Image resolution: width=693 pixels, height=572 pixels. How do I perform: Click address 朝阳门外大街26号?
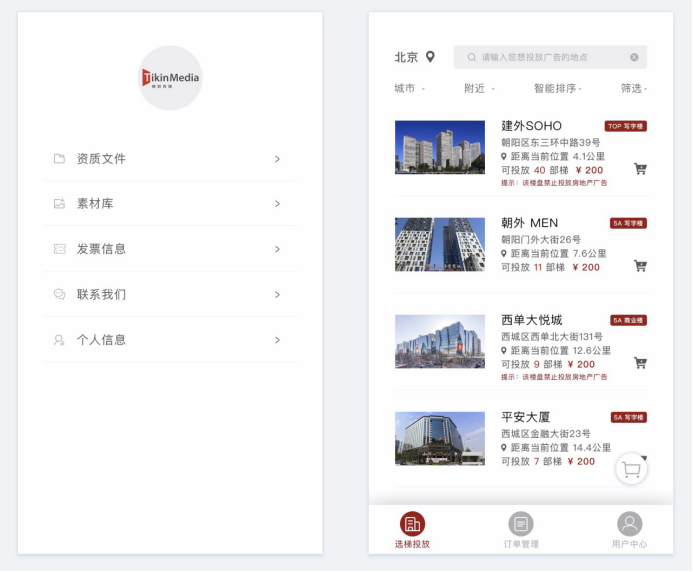[x=541, y=240]
